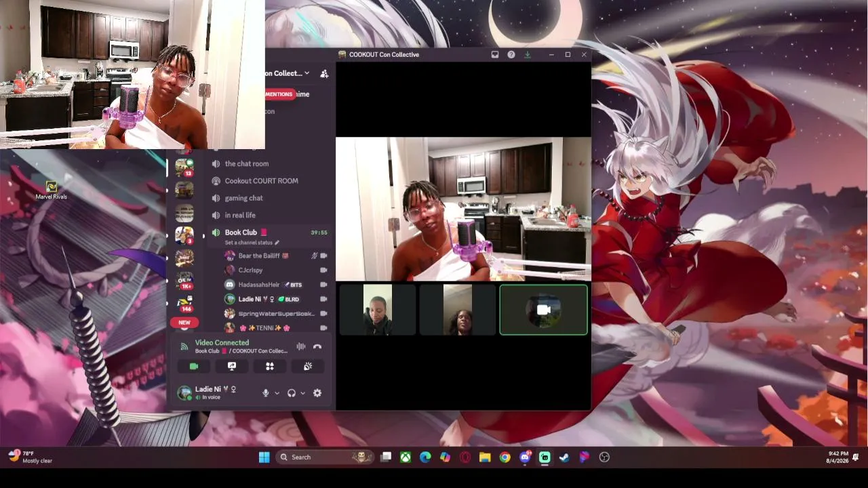Select user TENNI in voice list
868x488 pixels.
pyautogui.click(x=264, y=328)
